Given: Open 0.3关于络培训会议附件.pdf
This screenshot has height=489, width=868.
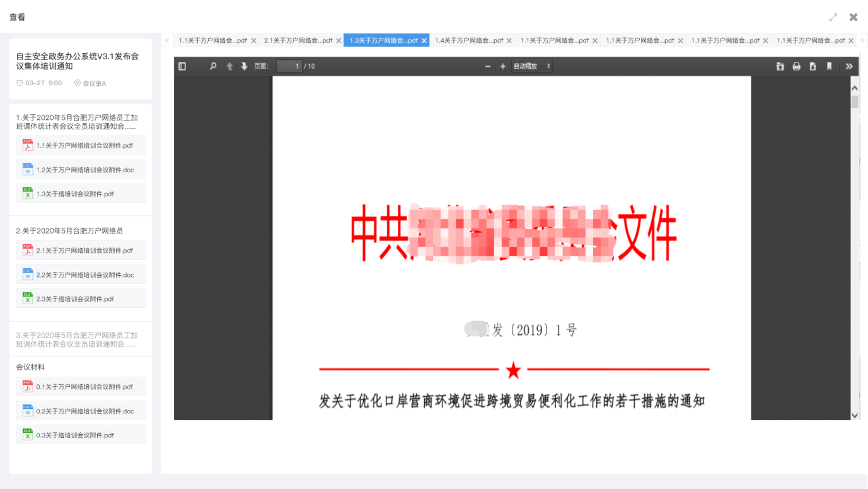Looking at the screenshot, I should pyautogui.click(x=81, y=435).
